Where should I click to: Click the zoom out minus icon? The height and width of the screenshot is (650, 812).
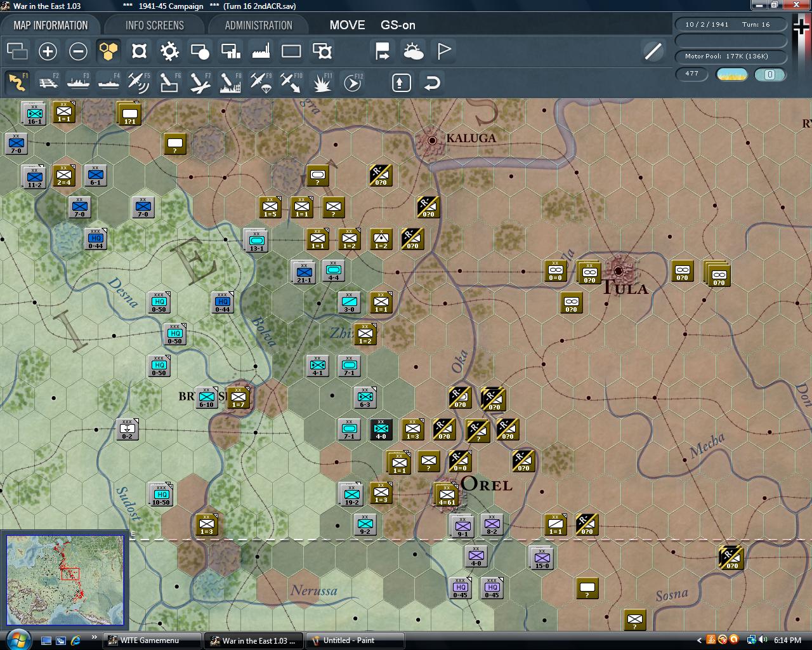tap(78, 51)
